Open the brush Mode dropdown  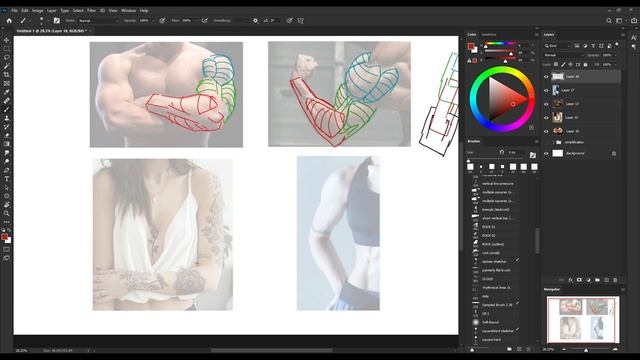tap(98, 20)
